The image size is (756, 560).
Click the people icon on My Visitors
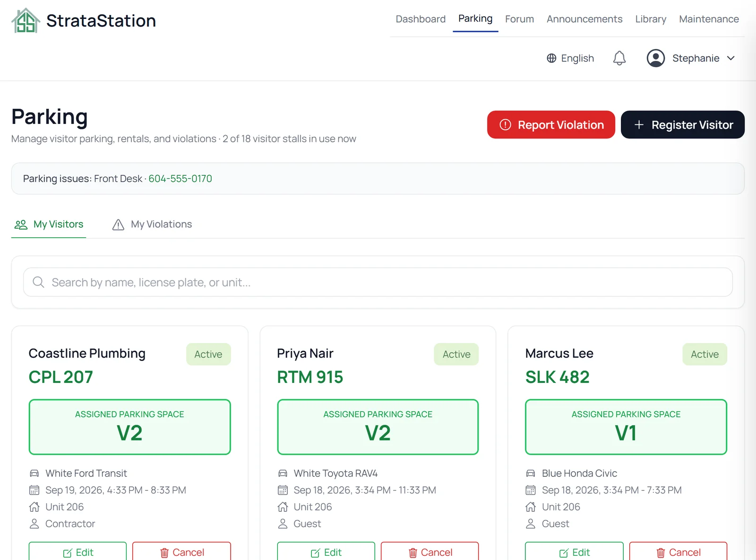point(21,224)
